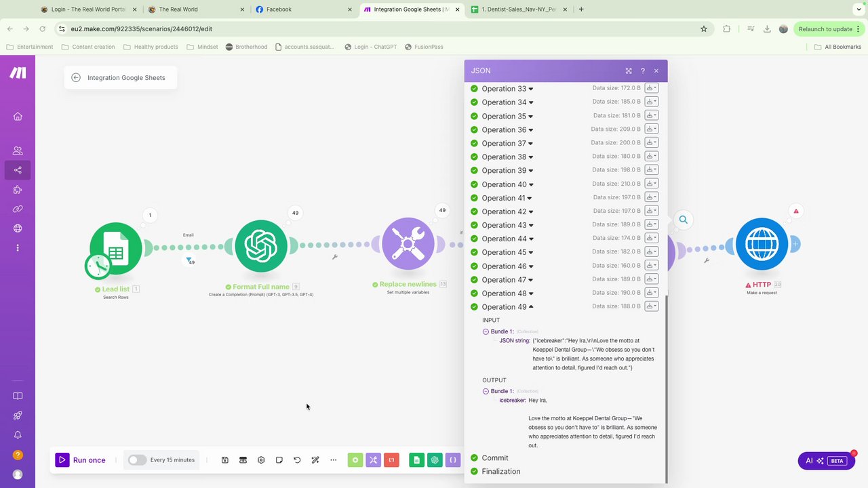Click the auto-align magic wand icon
Viewport: 868px width, 488px height.
coord(315,460)
